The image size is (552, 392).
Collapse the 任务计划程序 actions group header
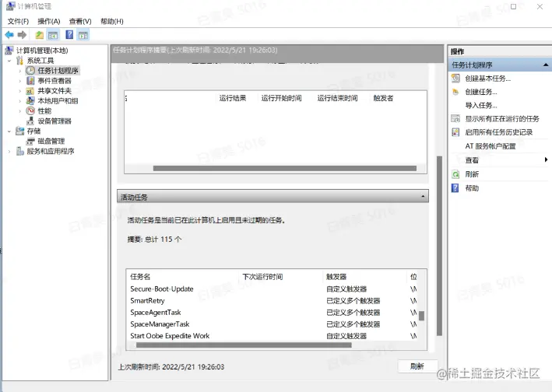(545, 65)
